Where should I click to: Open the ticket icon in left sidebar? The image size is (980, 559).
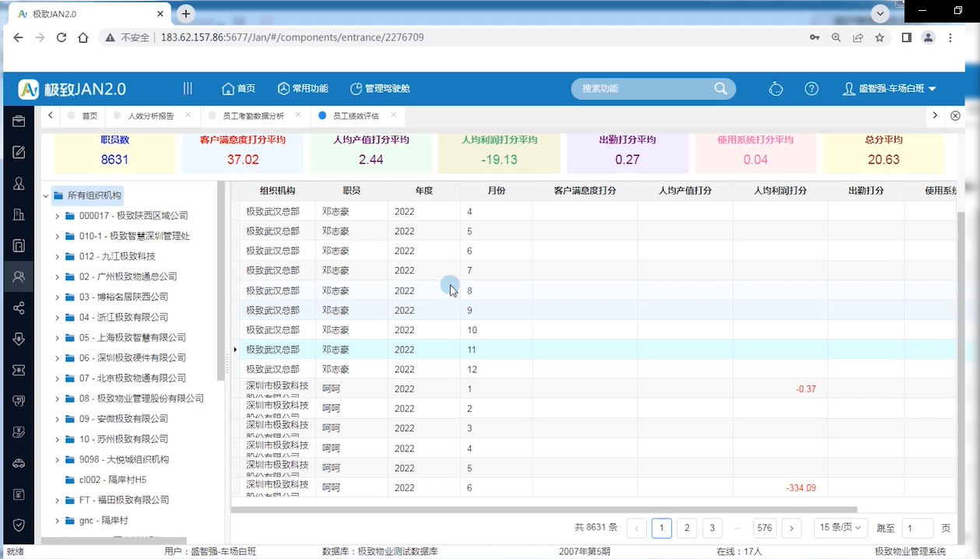coord(19,370)
